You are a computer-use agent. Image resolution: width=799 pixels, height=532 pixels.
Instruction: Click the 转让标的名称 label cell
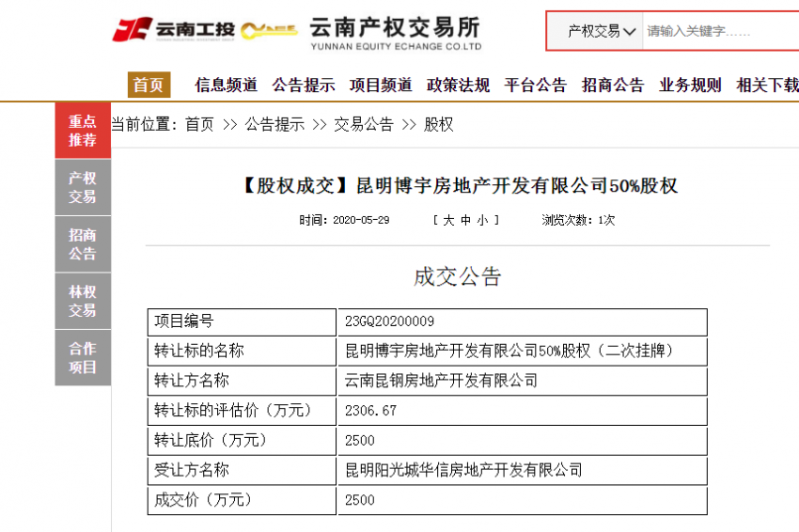(242, 352)
